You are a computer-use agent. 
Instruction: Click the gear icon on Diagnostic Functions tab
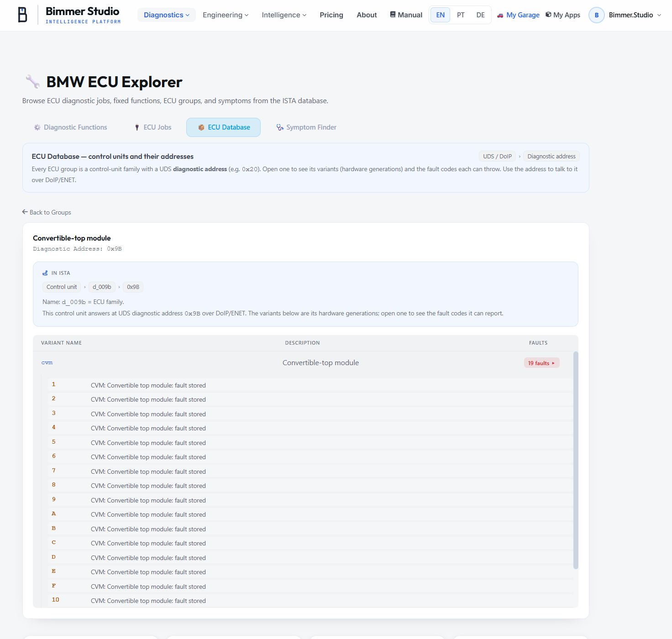[x=37, y=127]
